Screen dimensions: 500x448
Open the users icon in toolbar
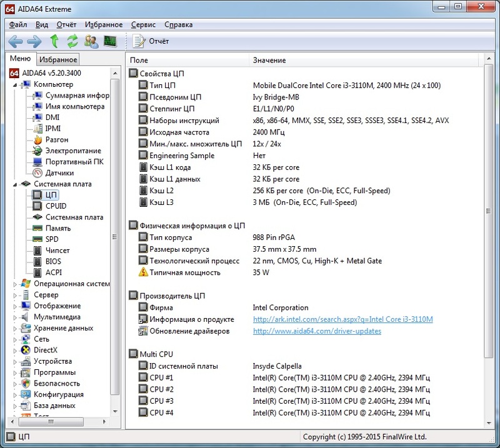coord(91,41)
